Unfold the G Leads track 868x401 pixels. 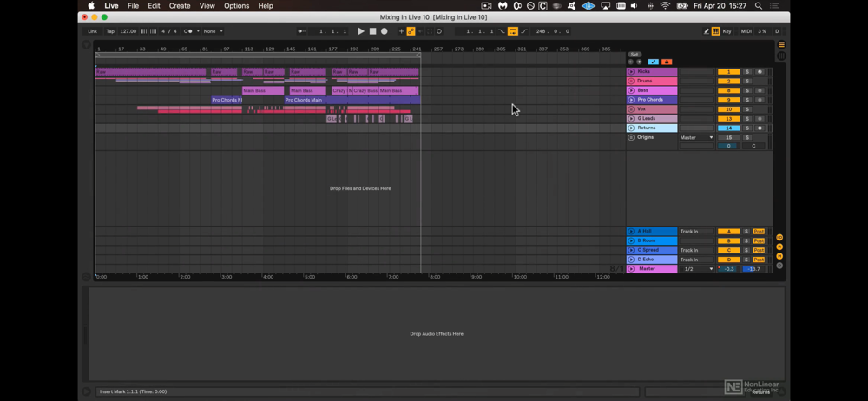coord(631,119)
